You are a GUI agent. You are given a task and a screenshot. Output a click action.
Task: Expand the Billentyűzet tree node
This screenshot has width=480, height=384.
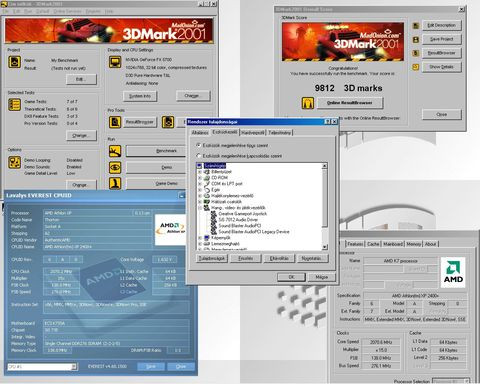coord(200,172)
